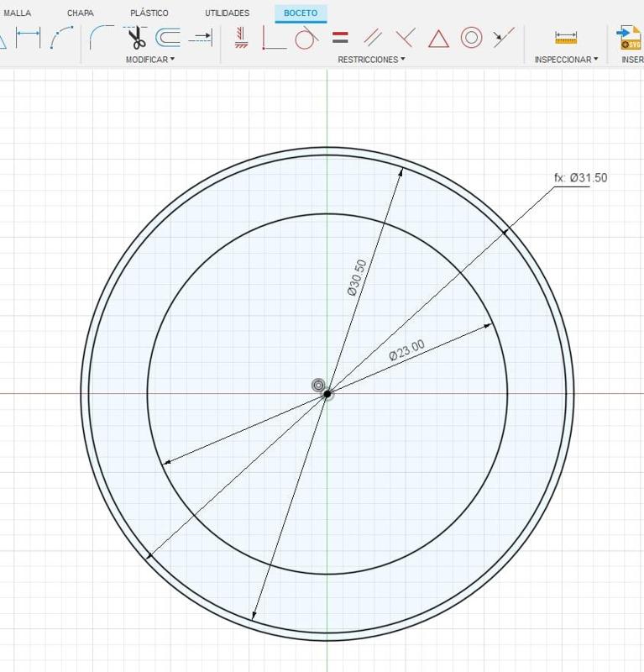Viewport: 644px width, 672px height.
Task: Apply the Horizontal/Vertical constraint
Action: click(x=274, y=38)
